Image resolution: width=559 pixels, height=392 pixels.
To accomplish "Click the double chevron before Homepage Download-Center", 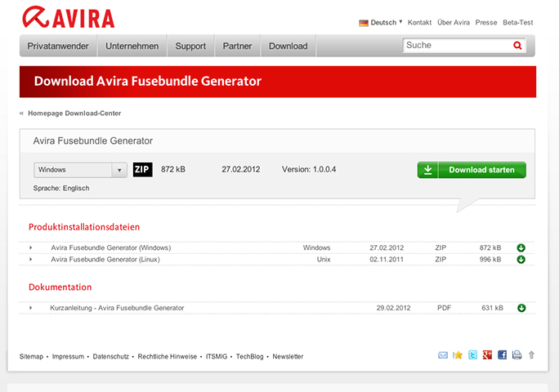I will tap(21, 114).
